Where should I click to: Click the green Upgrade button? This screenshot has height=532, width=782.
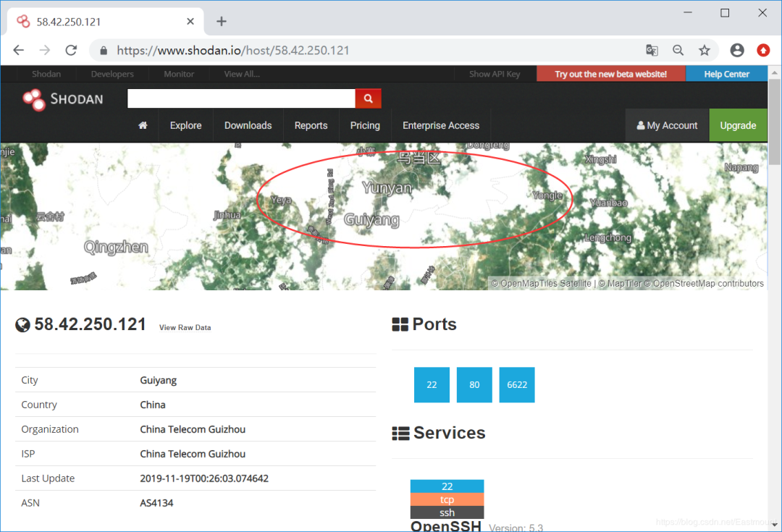pyautogui.click(x=738, y=126)
